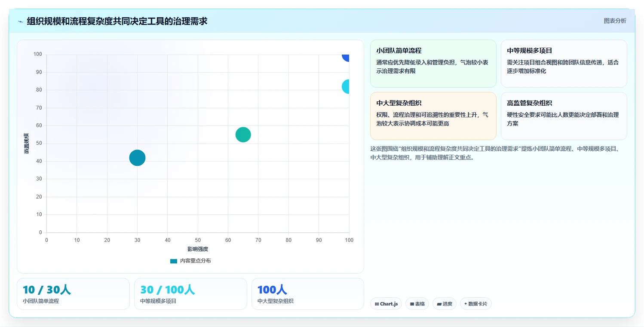Click the 数据卡片 chip sparkle icon

point(466,304)
